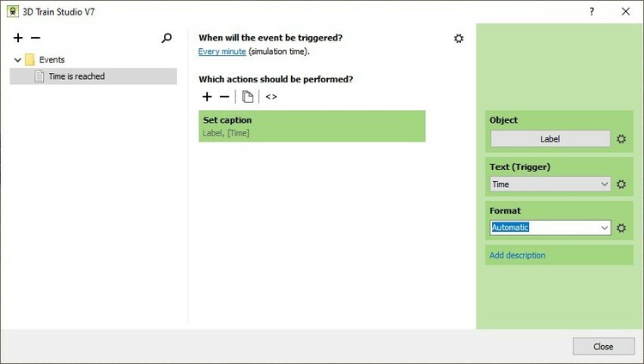The width and height of the screenshot is (644, 364).
Task: Click gear icon next to Label object
Action: click(622, 139)
